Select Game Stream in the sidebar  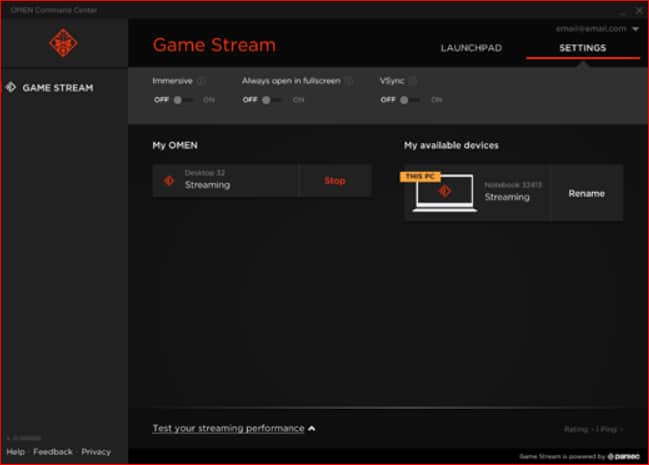[57, 87]
